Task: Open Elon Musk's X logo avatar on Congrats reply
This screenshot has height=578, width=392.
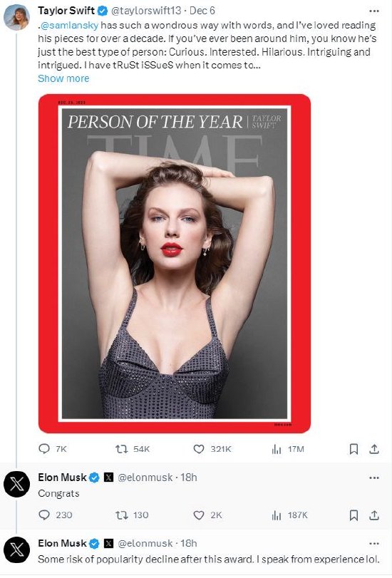Action: coord(16,484)
